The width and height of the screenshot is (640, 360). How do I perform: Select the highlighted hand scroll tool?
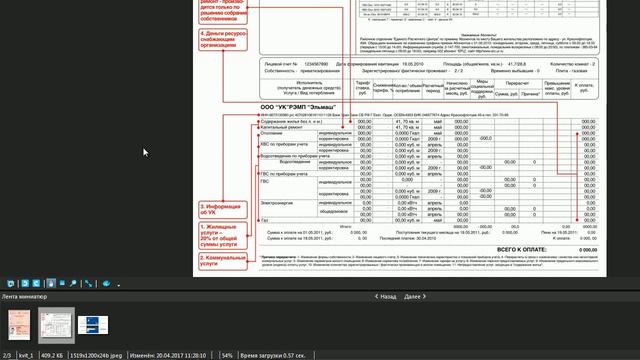pos(51,283)
